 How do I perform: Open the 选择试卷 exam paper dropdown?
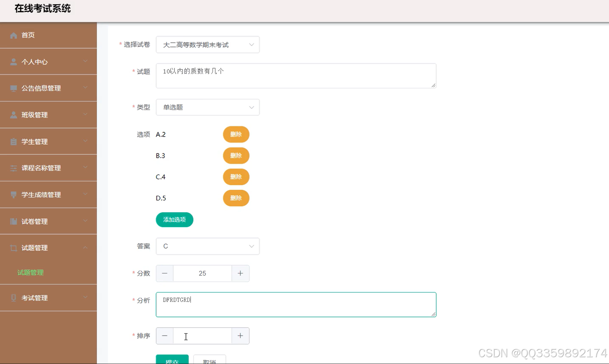click(208, 45)
